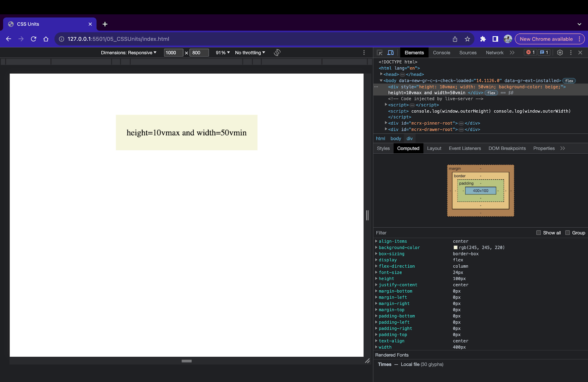The height and width of the screenshot is (382, 588).
Task: Click the rotate viewport icon
Action: pyautogui.click(x=277, y=53)
